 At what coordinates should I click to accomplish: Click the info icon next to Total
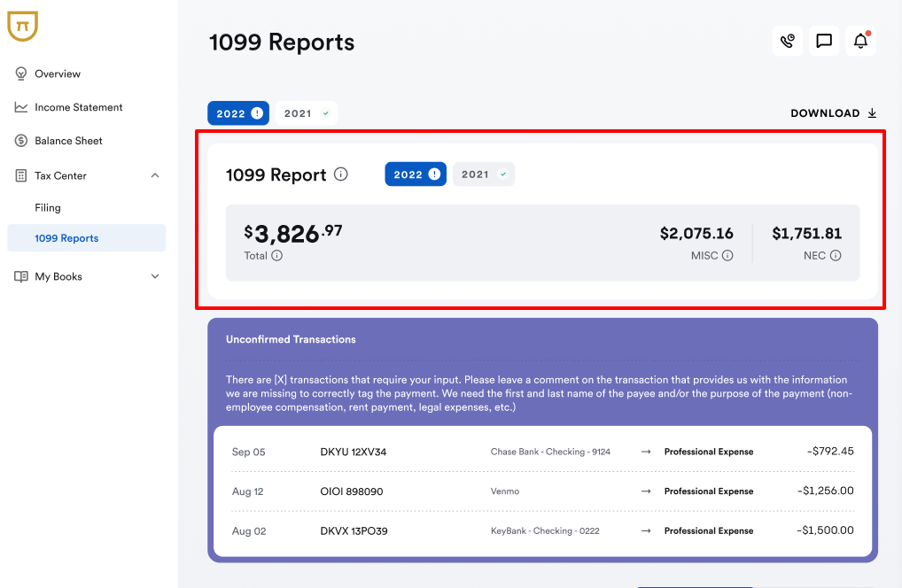click(277, 256)
